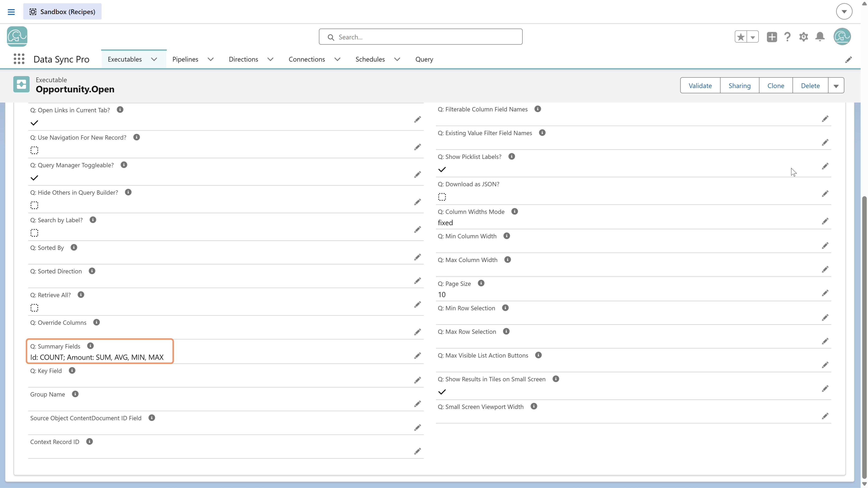This screenshot has height=488, width=868.
Task: Open the Connections tab
Action: [307, 59]
